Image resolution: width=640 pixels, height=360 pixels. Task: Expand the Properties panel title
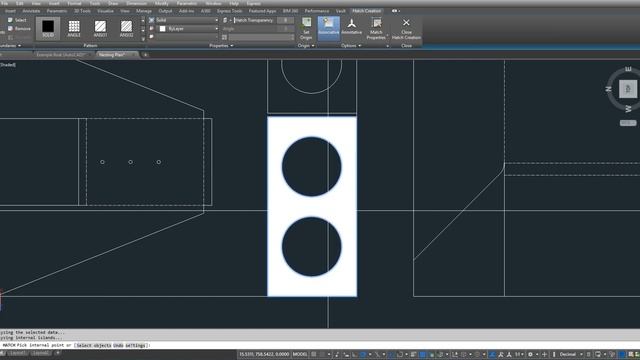pyautogui.click(x=221, y=46)
